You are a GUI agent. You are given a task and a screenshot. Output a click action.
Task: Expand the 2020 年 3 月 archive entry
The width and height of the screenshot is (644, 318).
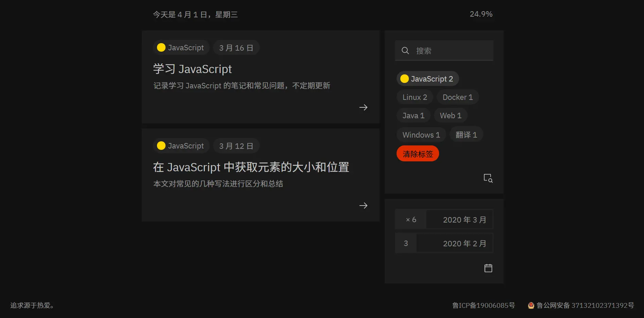pyautogui.click(x=459, y=219)
